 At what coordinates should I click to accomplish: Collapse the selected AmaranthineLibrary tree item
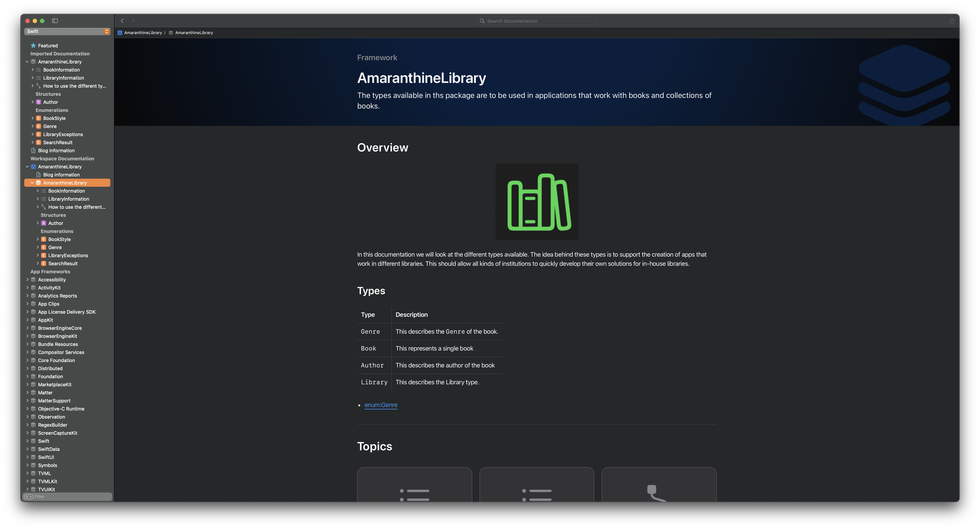point(32,183)
